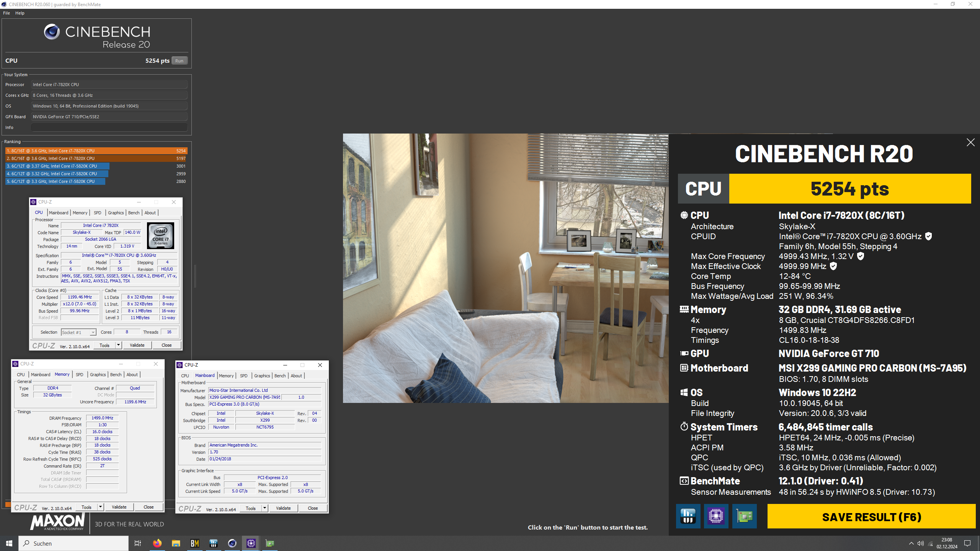Select ranking entry 6C/12T @ 3.3 GHz i7-5820K
The width and height of the screenshot is (980, 551).
[96, 181]
